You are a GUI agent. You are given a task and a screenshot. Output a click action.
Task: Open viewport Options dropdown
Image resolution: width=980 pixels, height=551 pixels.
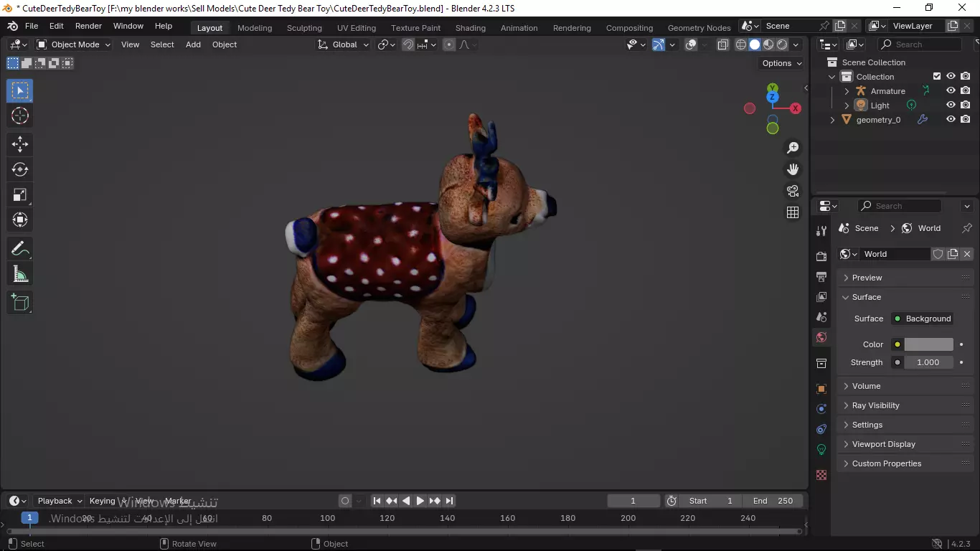[x=782, y=63]
